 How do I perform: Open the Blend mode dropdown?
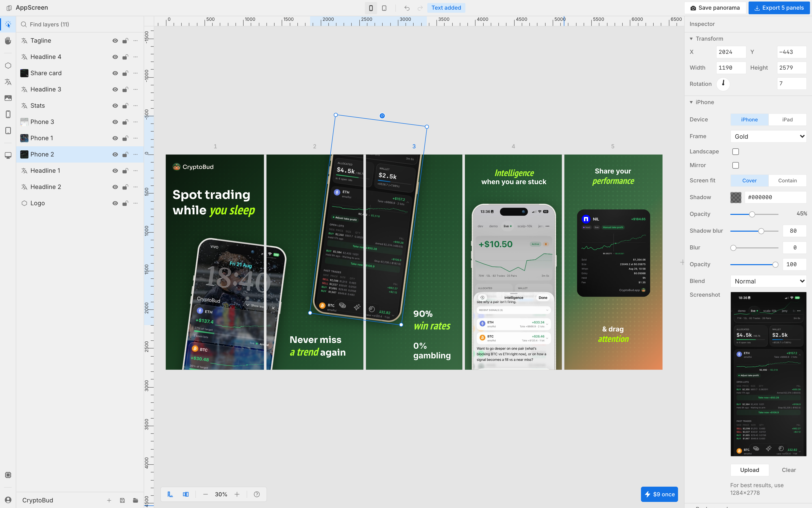[x=768, y=281]
